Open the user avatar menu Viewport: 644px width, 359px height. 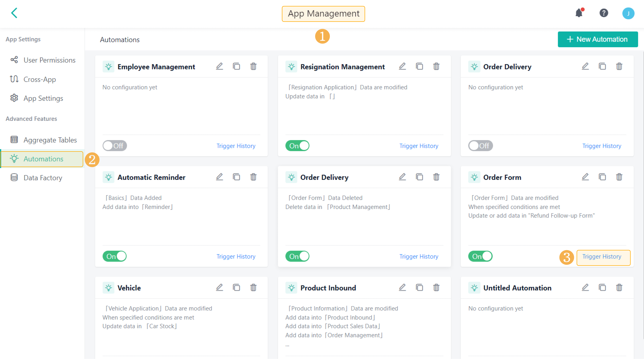point(628,13)
